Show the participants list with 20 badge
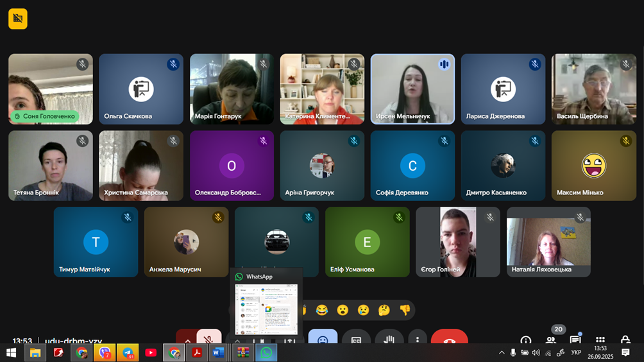644x362 pixels. point(551,340)
